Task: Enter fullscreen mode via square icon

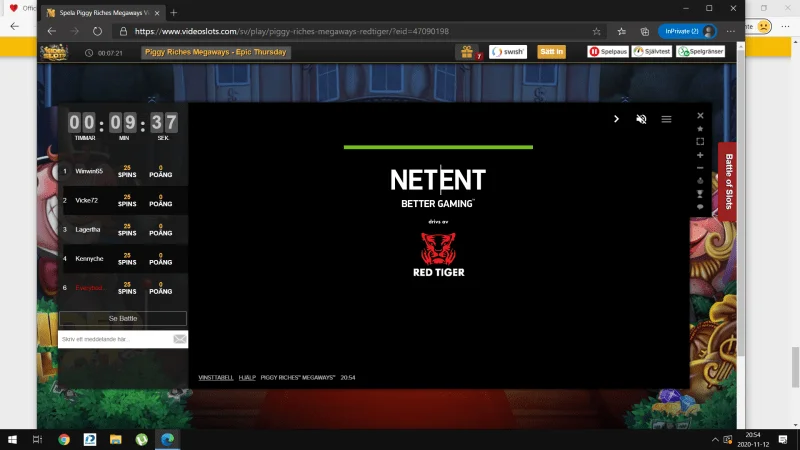Action: [700, 141]
